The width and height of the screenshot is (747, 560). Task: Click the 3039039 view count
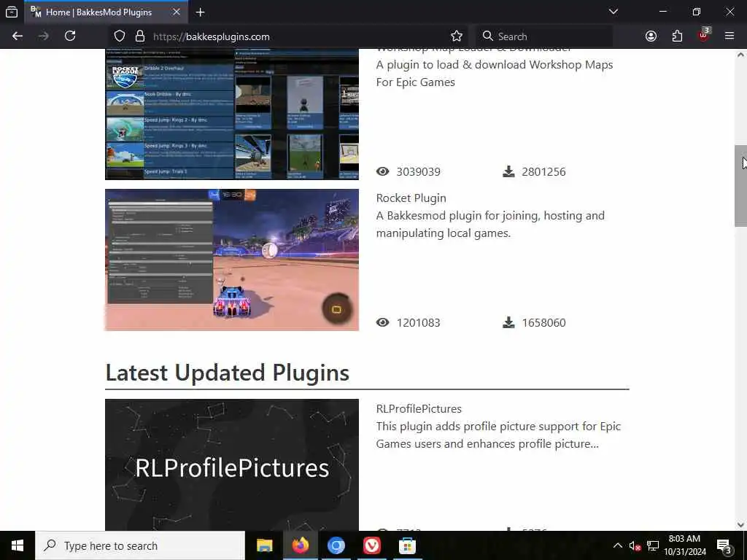(418, 171)
